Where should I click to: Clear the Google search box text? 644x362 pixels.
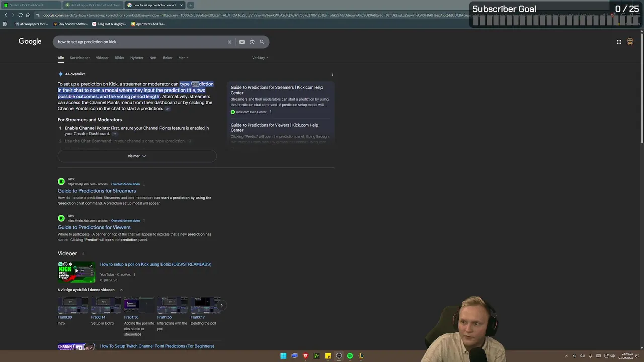click(229, 42)
